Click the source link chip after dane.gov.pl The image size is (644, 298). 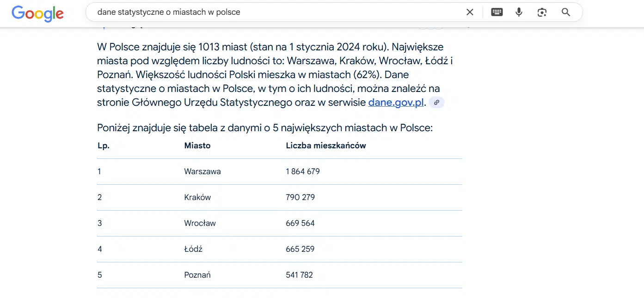pyautogui.click(x=436, y=103)
